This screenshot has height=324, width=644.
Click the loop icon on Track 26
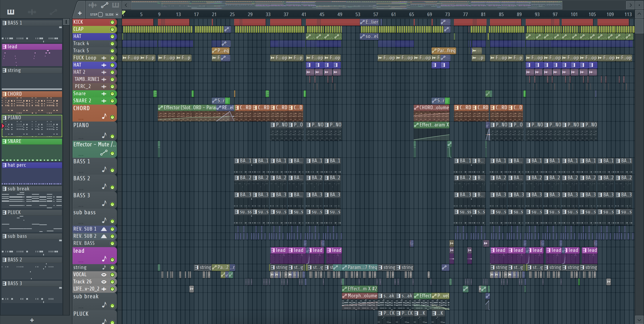coord(104,282)
